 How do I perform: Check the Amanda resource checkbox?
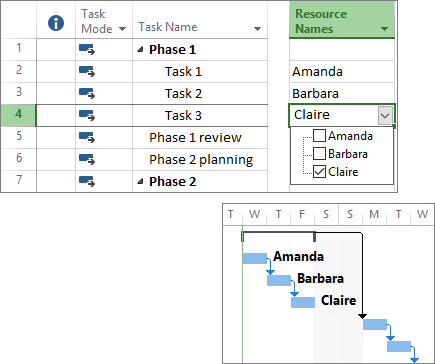pyautogui.click(x=319, y=136)
